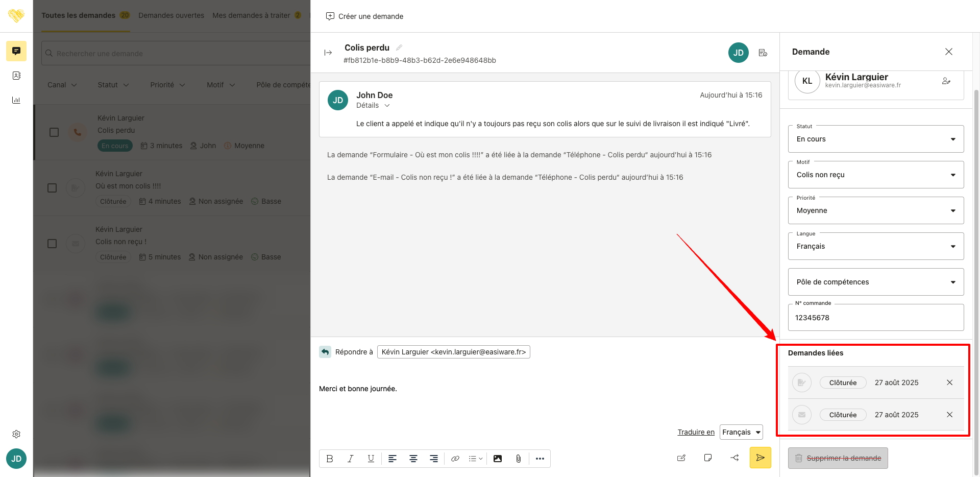Open the Statut dropdown showing En cours
Image resolution: width=980 pixels, height=477 pixels.
(x=875, y=139)
